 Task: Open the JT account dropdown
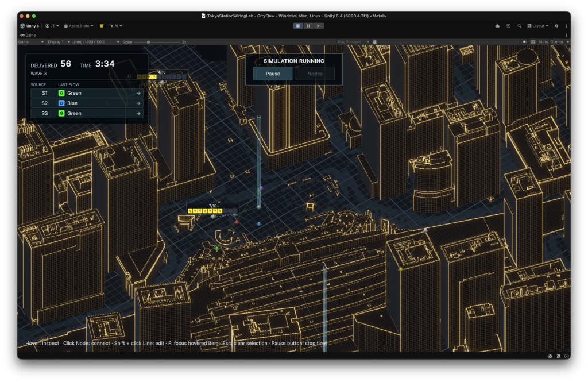(52, 26)
